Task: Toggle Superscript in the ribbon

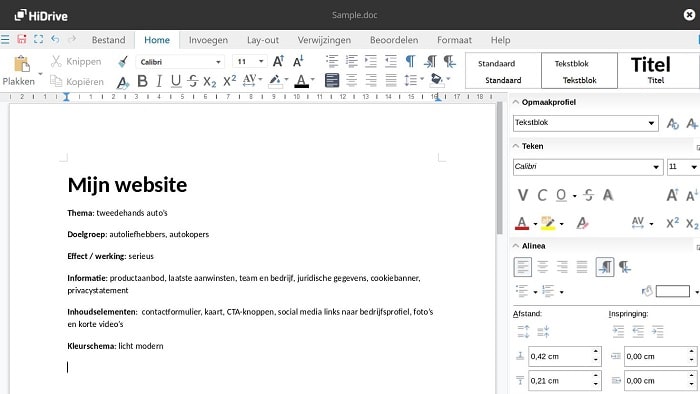Action: click(x=229, y=81)
